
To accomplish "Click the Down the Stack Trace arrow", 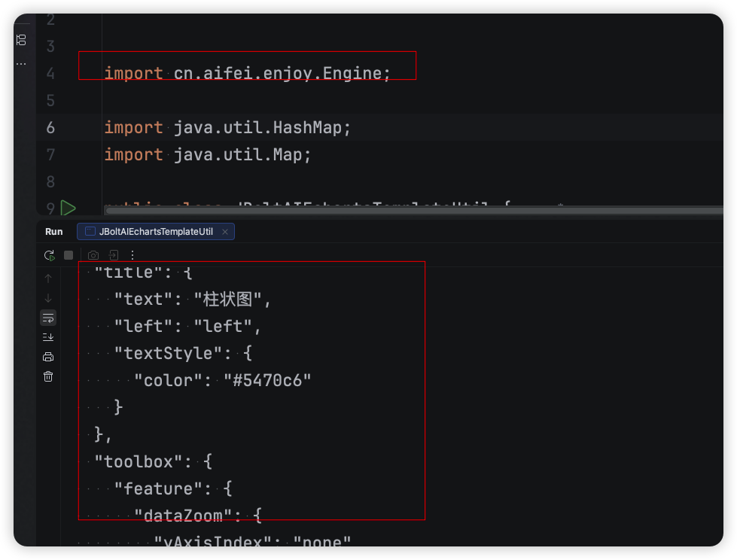I will tap(48, 298).
